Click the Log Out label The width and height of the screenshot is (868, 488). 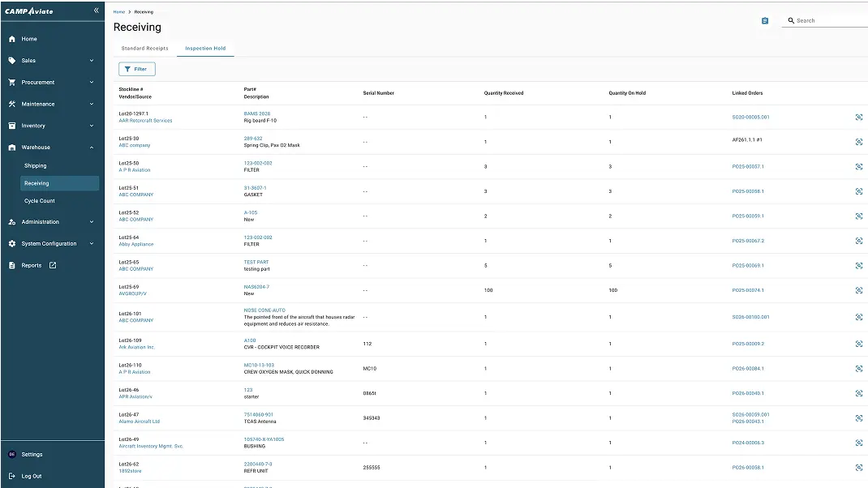(x=32, y=476)
